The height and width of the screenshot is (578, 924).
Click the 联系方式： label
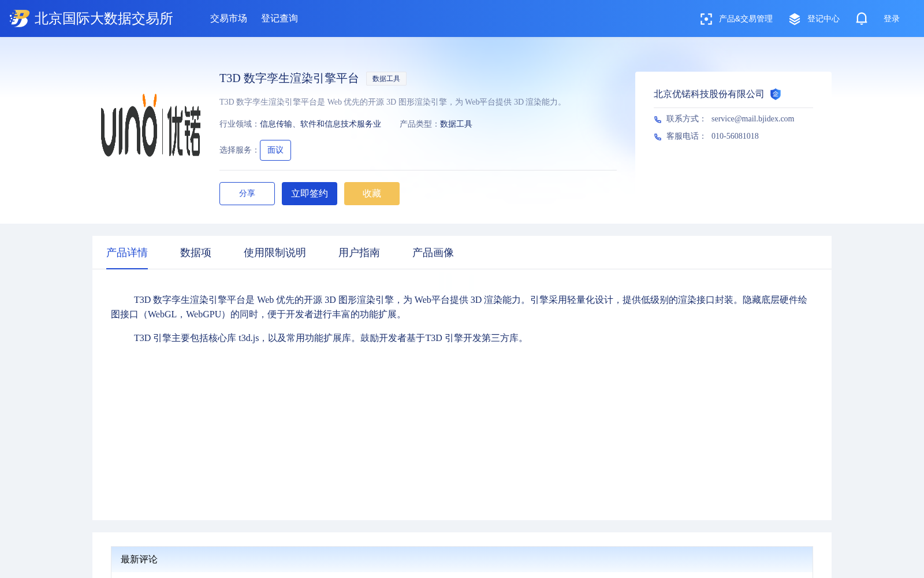(x=686, y=118)
